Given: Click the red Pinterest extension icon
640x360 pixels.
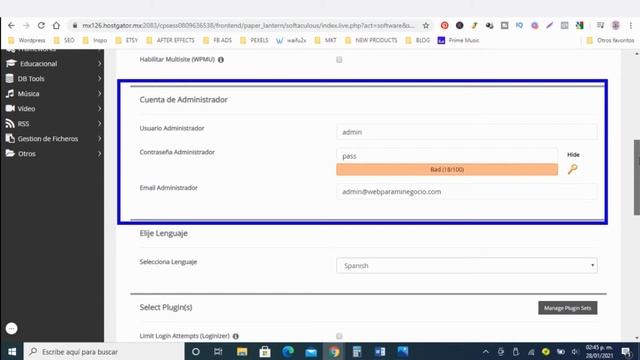Looking at the screenshot, I should coord(444,25).
